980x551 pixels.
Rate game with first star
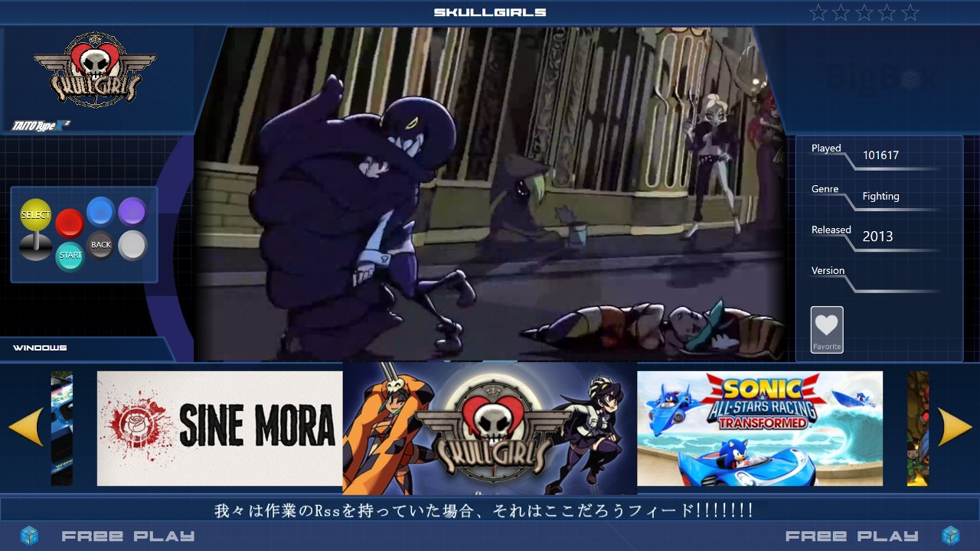pyautogui.click(x=818, y=12)
